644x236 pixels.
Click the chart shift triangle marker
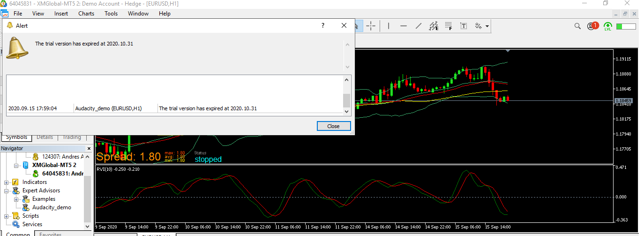(508, 51)
